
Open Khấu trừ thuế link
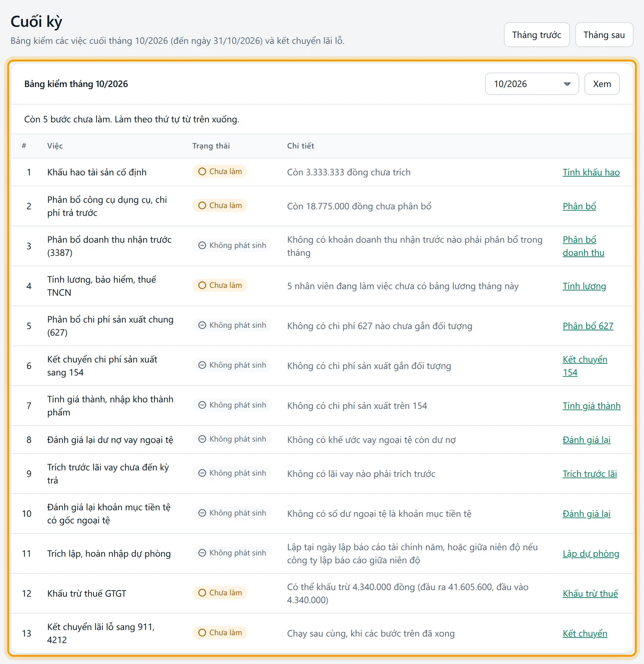(x=590, y=594)
